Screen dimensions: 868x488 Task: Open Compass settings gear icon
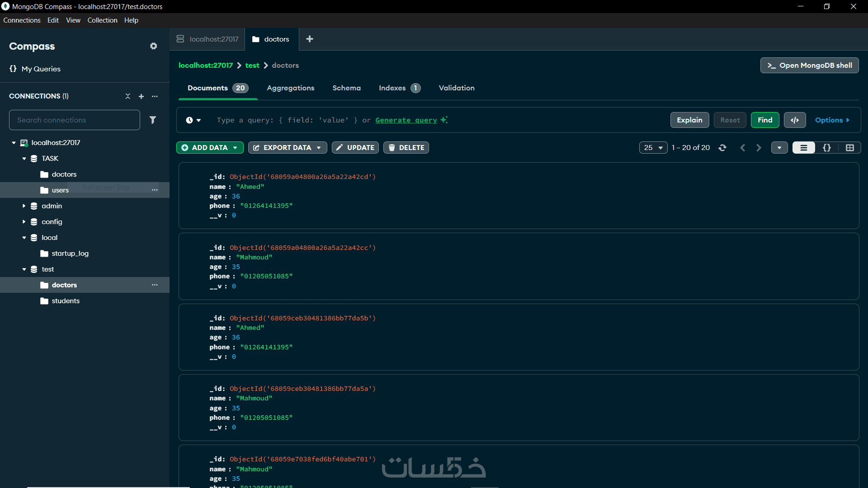pyautogui.click(x=154, y=46)
